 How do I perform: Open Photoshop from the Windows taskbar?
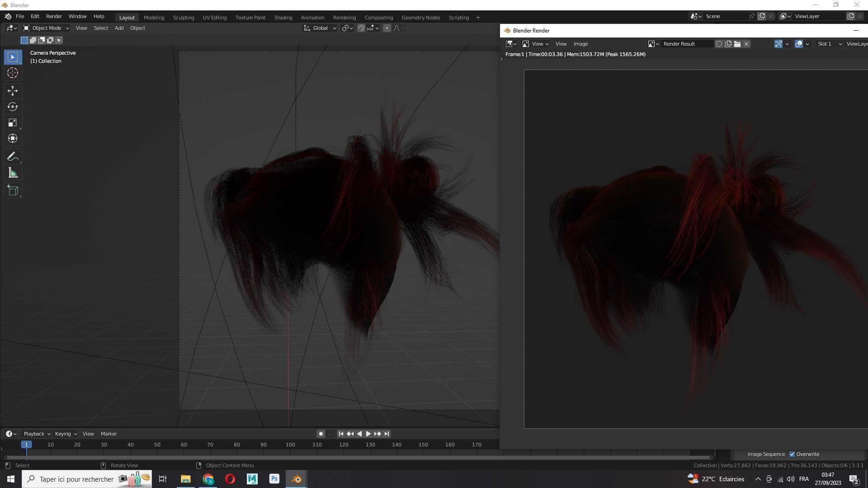pyautogui.click(x=274, y=479)
